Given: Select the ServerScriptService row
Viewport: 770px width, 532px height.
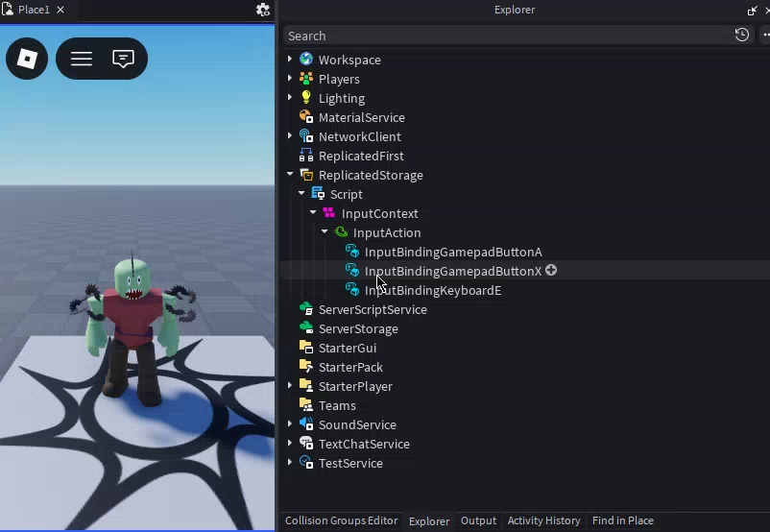Looking at the screenshot, I should [524, 309].
